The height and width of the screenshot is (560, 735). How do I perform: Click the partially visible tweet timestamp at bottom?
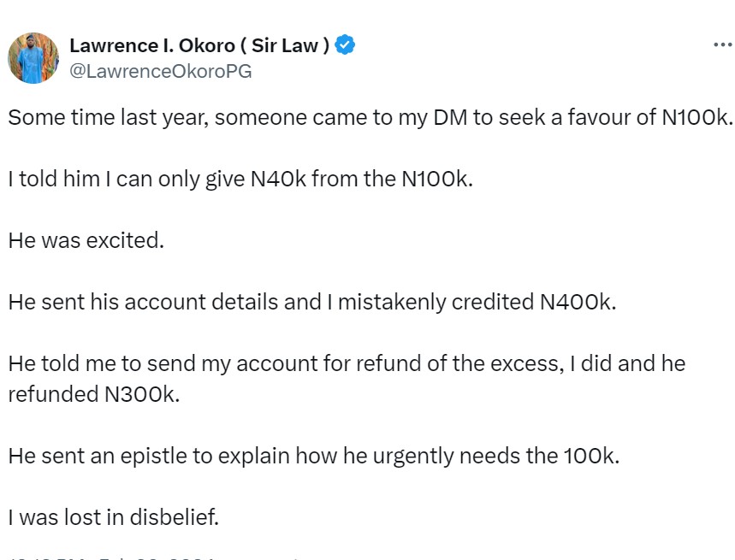pyautogui.click(x=111, y=557)
